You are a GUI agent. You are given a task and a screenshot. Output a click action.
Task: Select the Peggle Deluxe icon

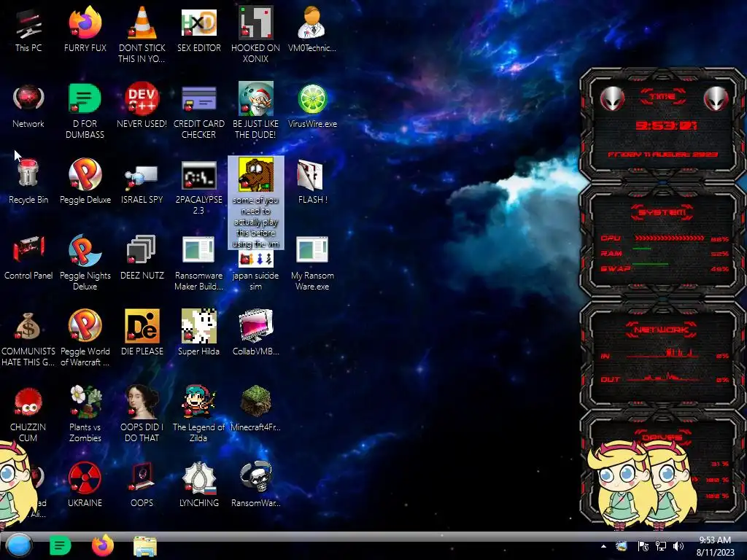pos(85,174)
